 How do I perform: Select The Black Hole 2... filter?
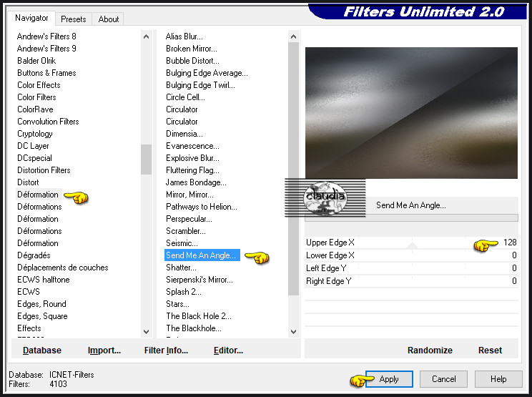coord(199,316)
